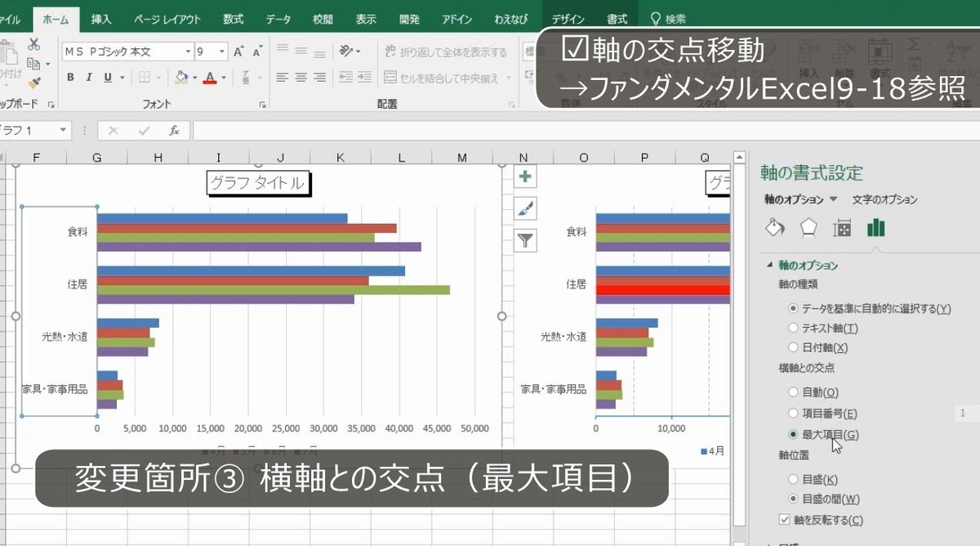This screenshot has height=546, width=980.
Task: Toggle Bold formatting
Action: [x=70, y=78]
